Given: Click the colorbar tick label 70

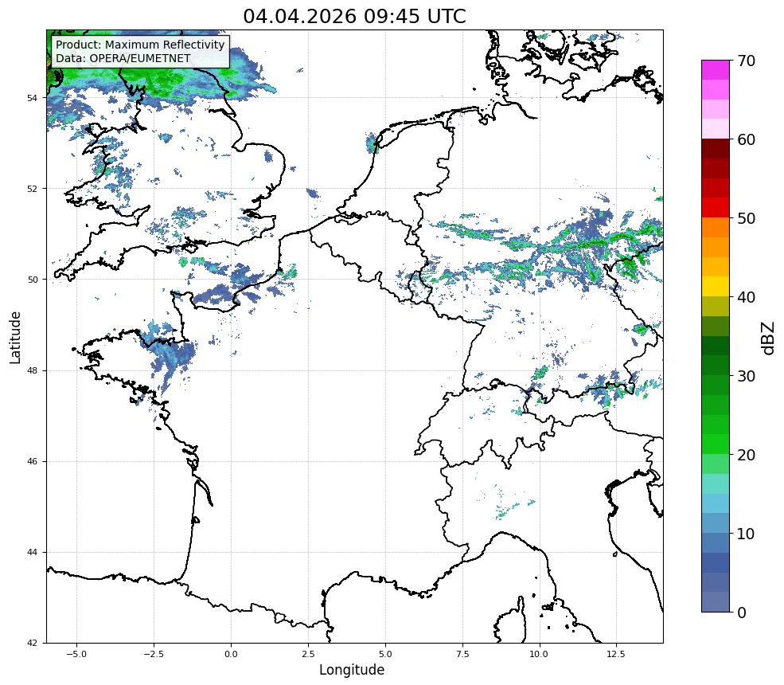Looking at the screenshot, I should pyautogui.click(x=746, y=61).
